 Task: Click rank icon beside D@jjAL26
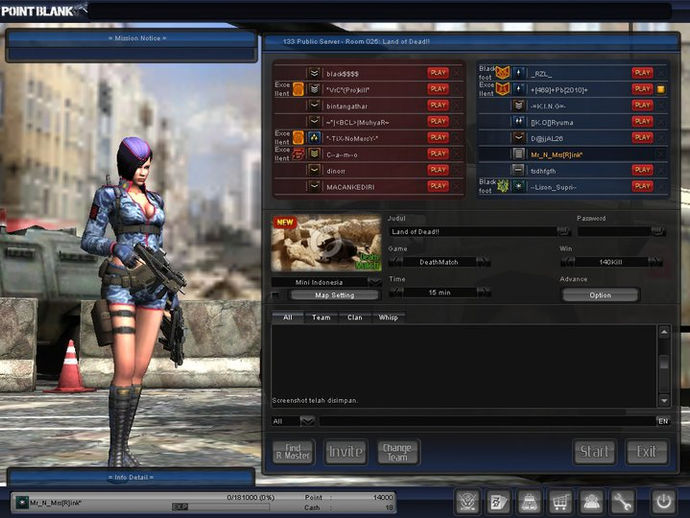tap(519, 138)
